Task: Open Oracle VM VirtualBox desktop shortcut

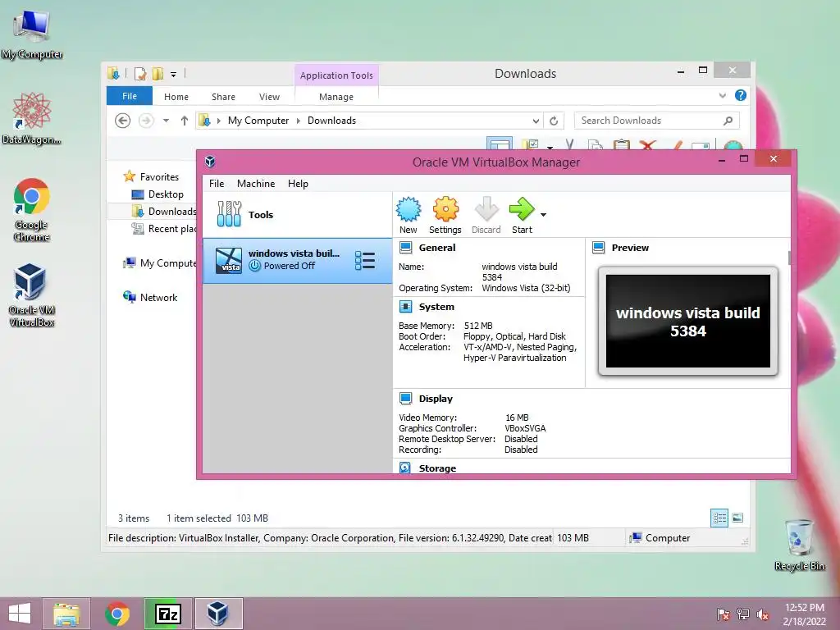Action: pos(32,295)
